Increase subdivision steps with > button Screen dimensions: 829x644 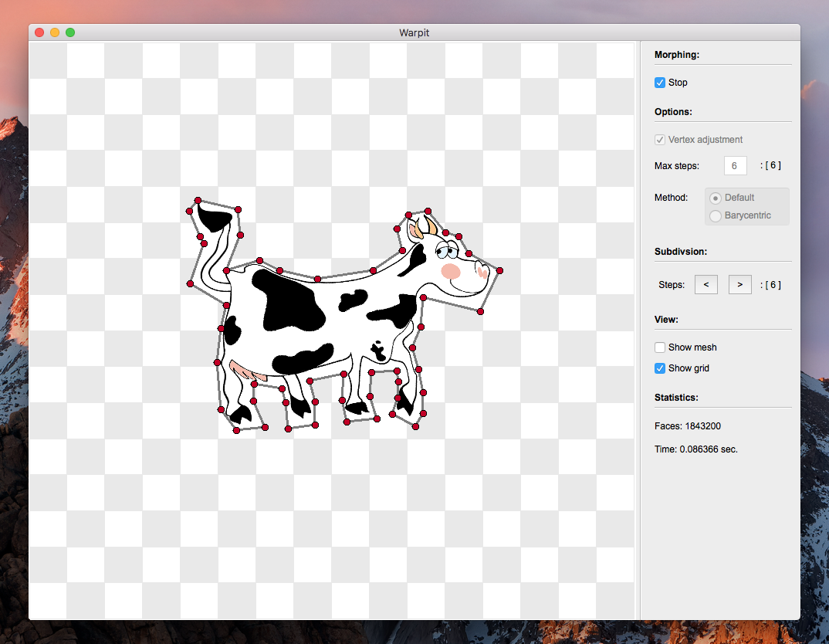tap(739, 284)
